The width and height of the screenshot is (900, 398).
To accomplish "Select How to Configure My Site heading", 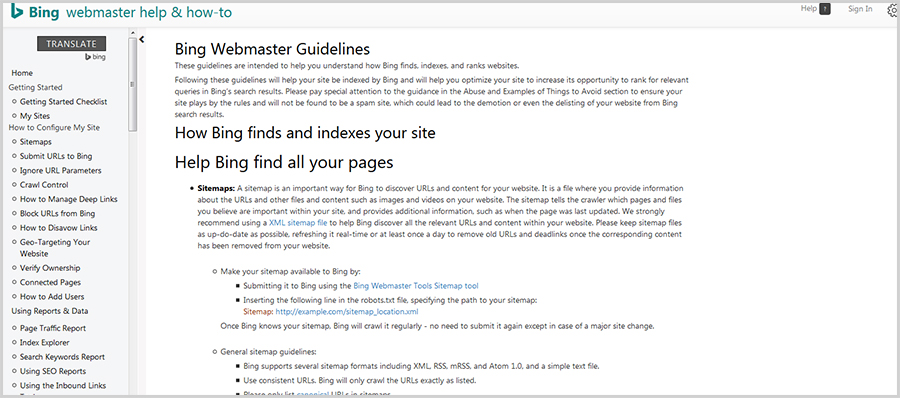I will coord(55,127).
